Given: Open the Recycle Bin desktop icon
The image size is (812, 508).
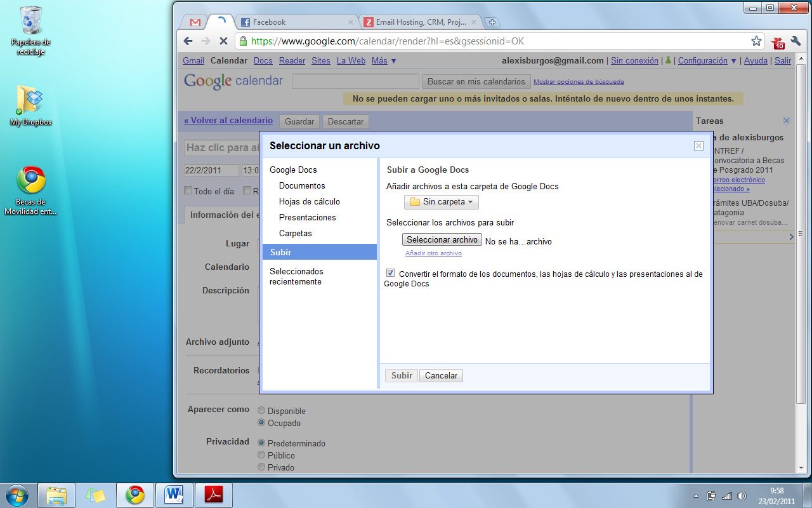Looking at the screenshot, I should 30,30.
